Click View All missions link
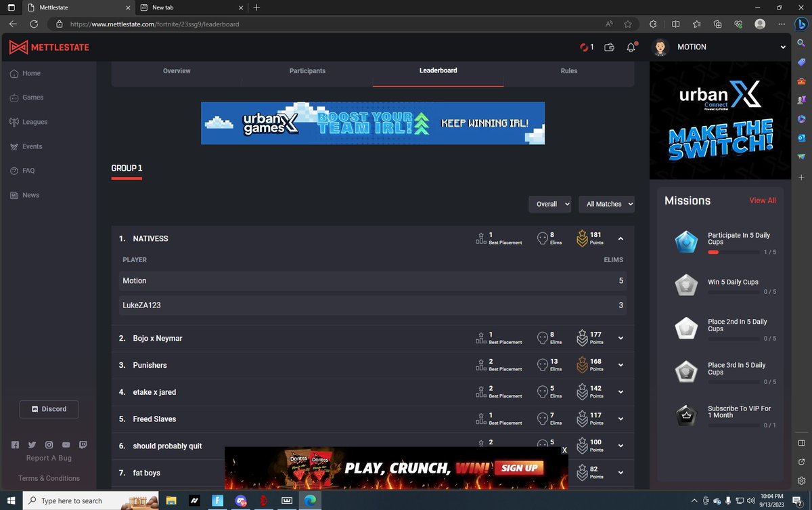 (x=763, y=200)
